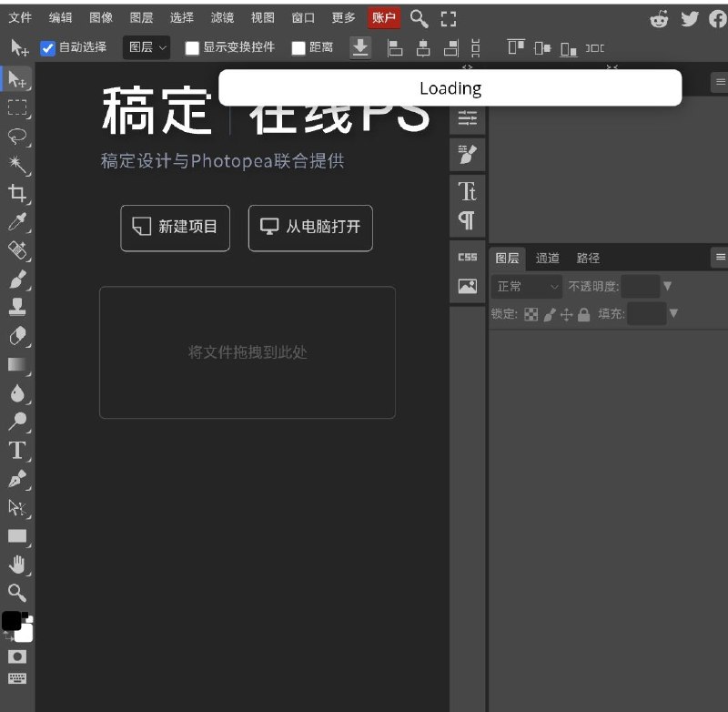
Task: Open the 文件 menu
Action: point(20,17)
